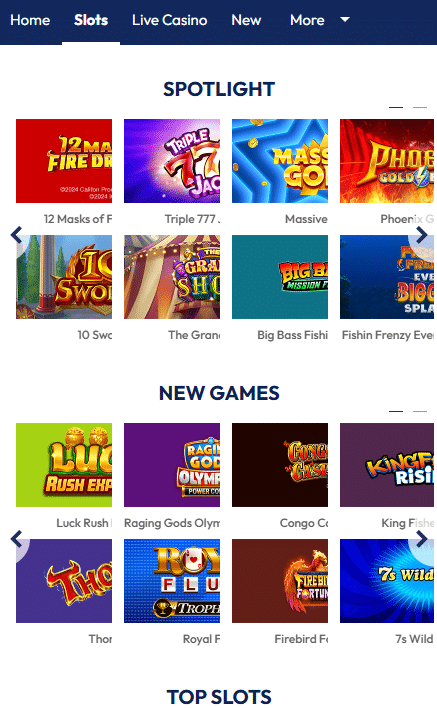The width and height of the screenshot is (437, 708).
Task: Click Spotlight carousel previous arrow
Action: pyautogui.click(x=16, y=235)
